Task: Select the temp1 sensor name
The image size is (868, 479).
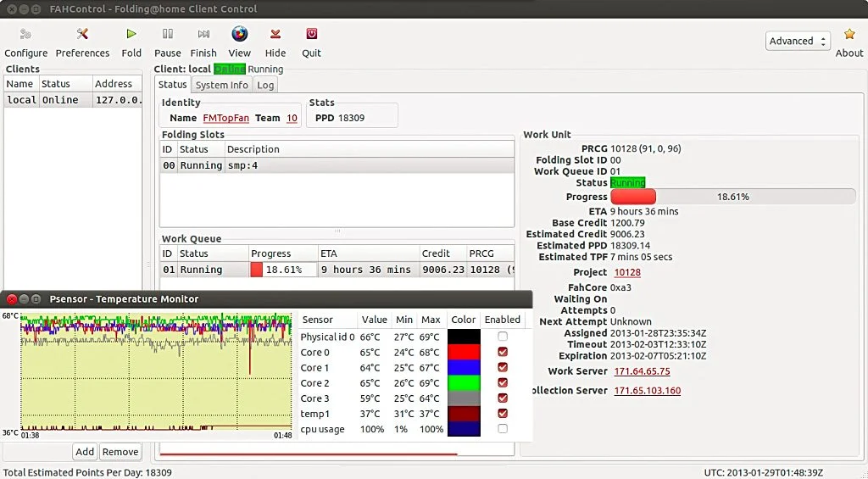Action: click(x=314, y=414)
